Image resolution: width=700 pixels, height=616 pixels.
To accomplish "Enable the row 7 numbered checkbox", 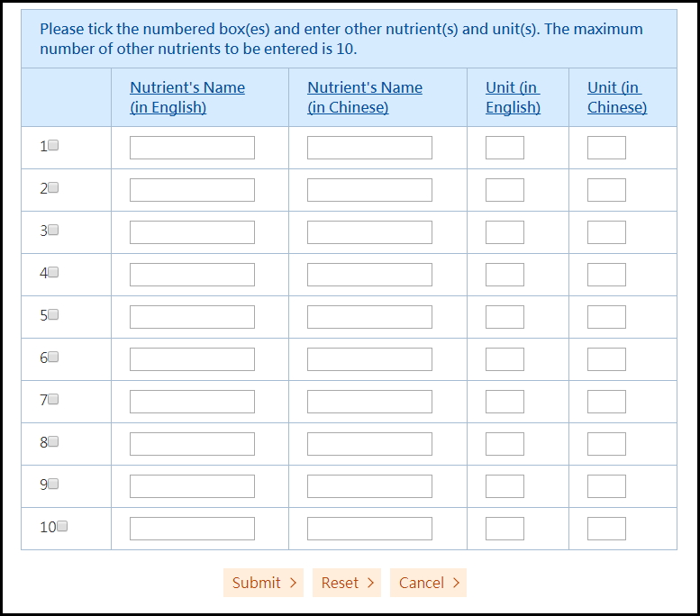I will point(53,400).
